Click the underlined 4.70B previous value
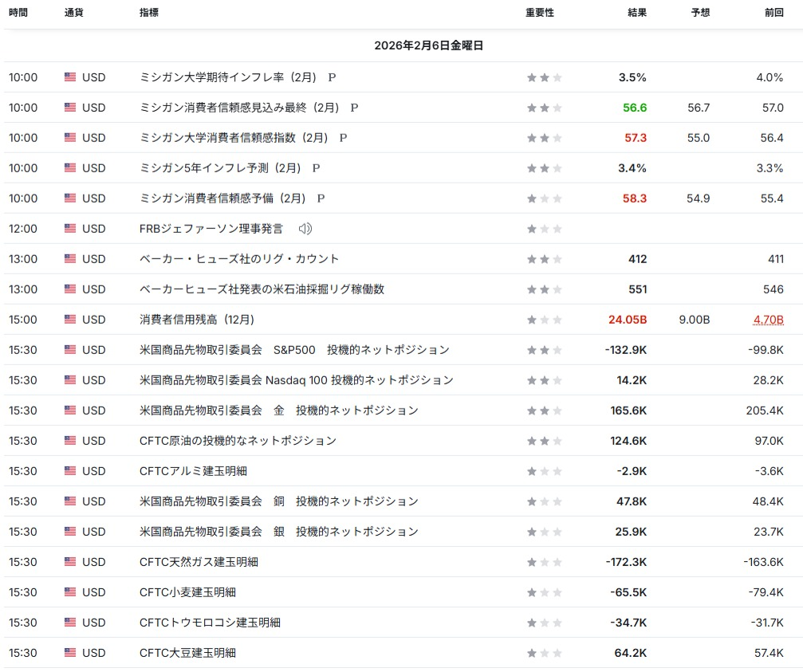 [768, 320]
